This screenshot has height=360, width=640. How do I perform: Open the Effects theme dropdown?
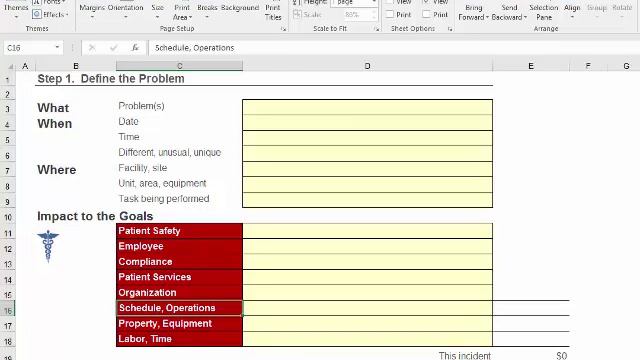51,14
